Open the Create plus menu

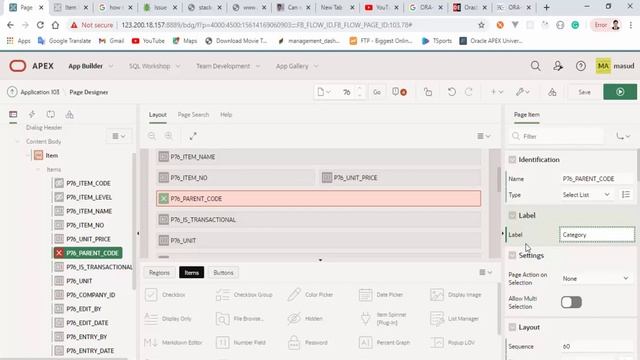click(x=497, y=92)
